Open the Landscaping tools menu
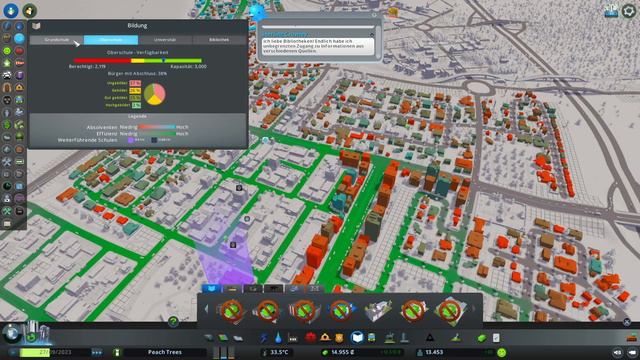 pos(456,338)
